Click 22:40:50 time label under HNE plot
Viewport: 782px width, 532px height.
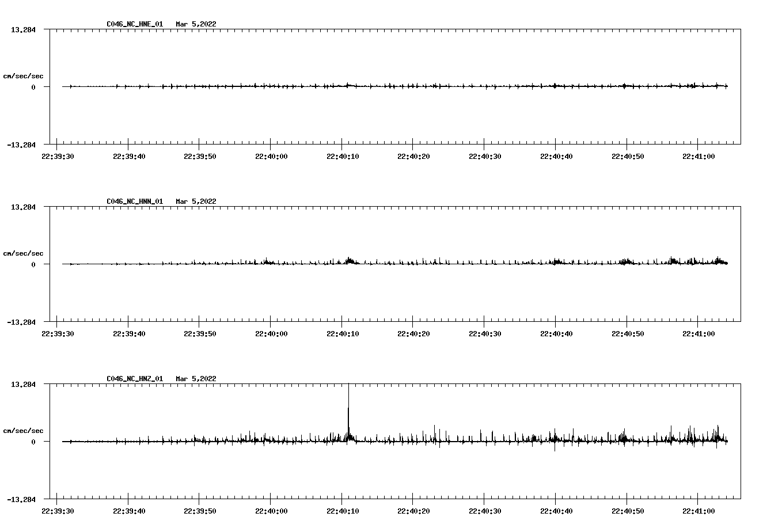(627, 156)
